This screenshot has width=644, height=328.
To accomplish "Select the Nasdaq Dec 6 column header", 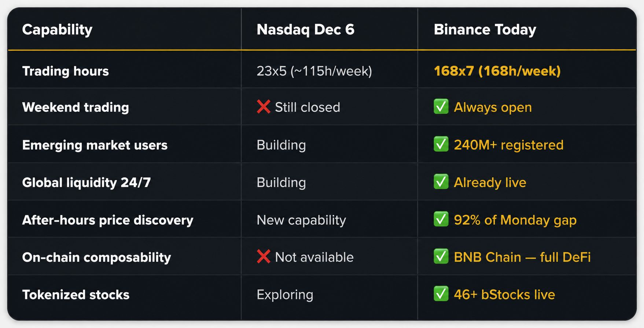I will pos(305,30).
